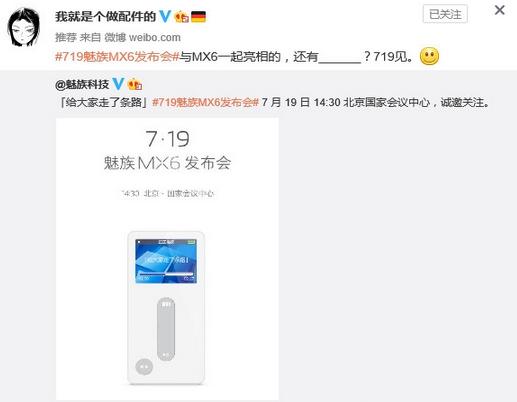
Task: Click the blue V verified badge beside poster name
Action: click(x=165, y=16)
